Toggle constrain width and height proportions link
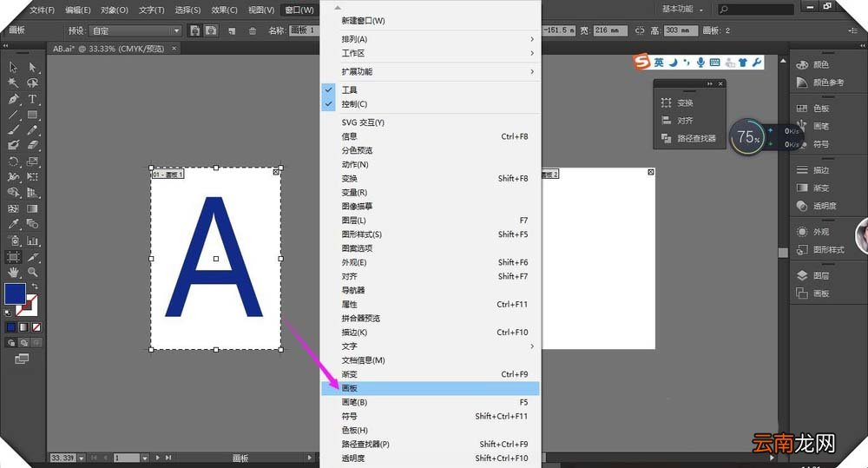 (640, 30)
